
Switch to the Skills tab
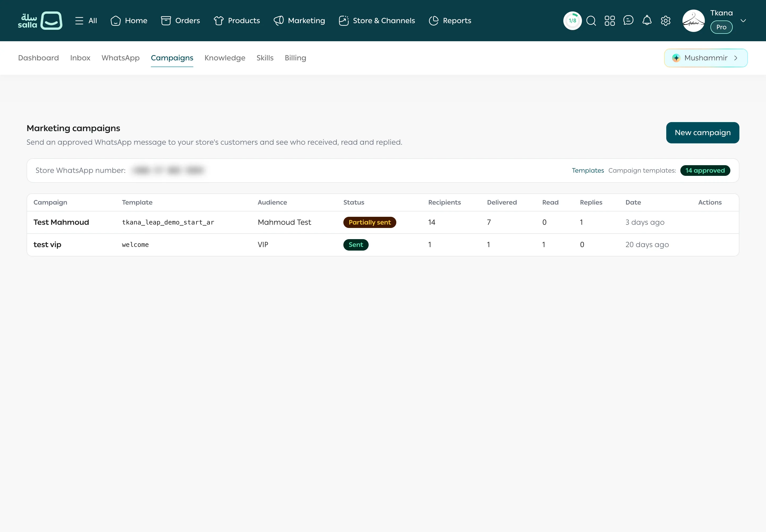(x=265, y=58)
